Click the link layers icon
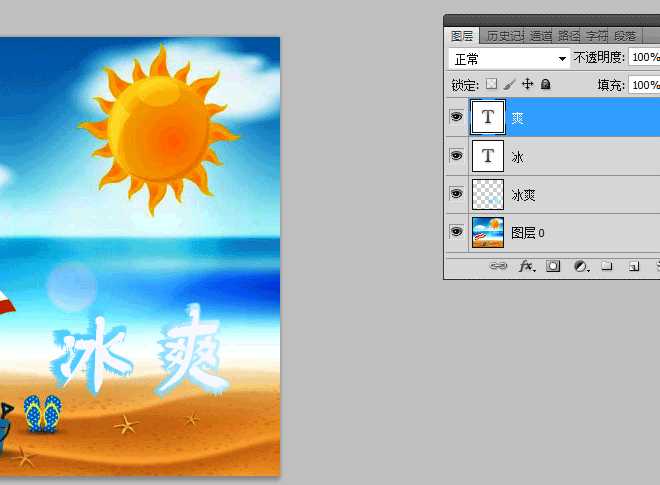 [x=497, y=267]
